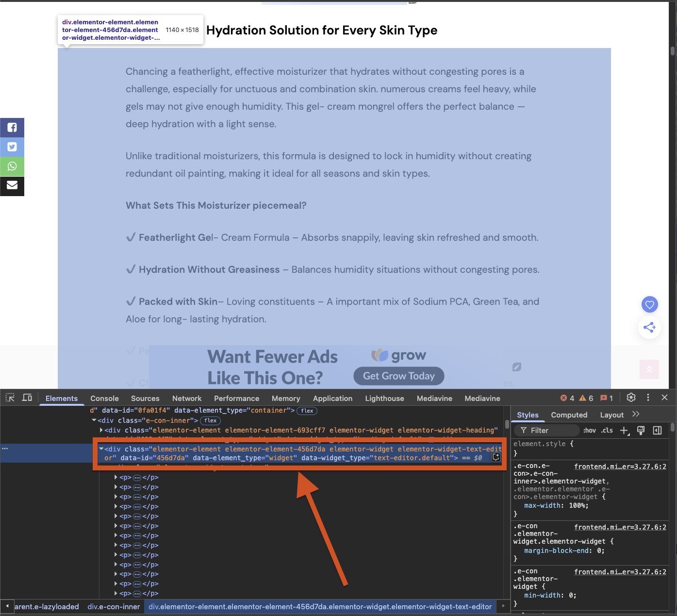This screenshot has width=677, height=616.
Task: Save the page with the heart icon
Action: click(649, 305)
